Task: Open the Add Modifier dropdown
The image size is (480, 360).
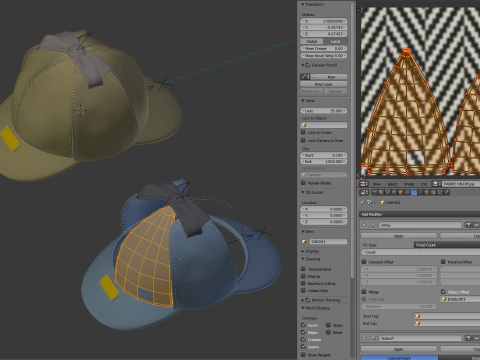Action: (420, 214)
